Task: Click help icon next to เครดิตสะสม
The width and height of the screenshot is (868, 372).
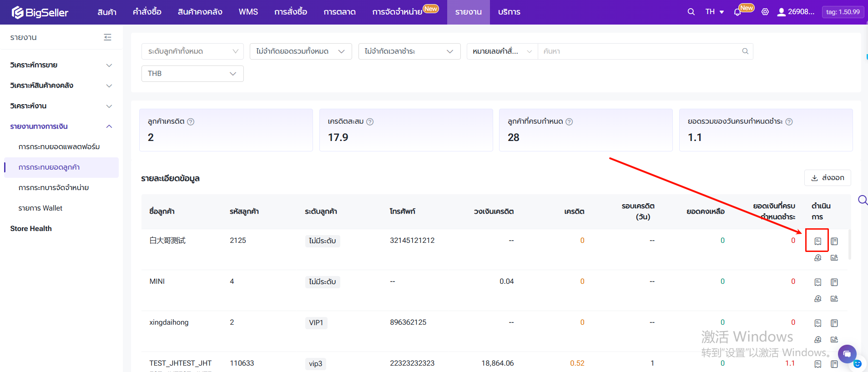Action: pyautogui.click(x=370, y=122)
